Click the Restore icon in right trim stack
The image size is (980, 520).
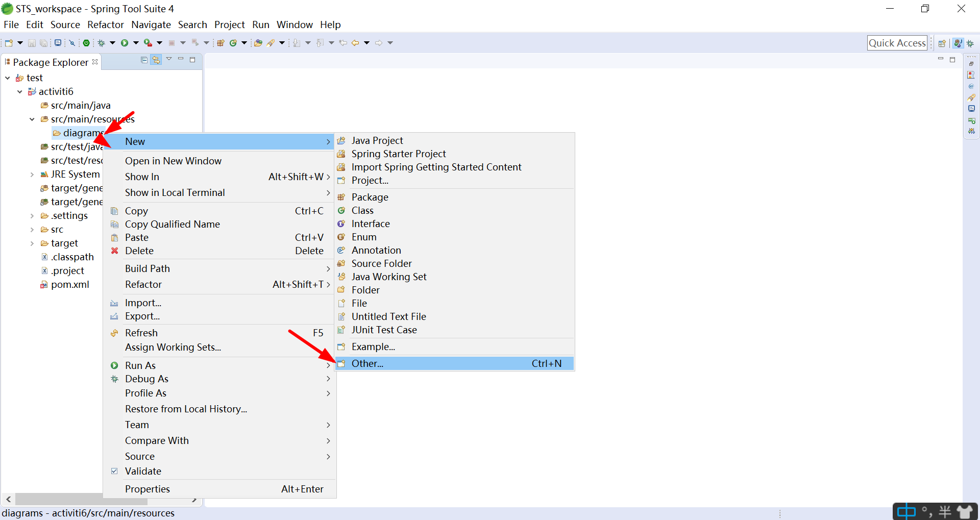(x=971, y=64)
